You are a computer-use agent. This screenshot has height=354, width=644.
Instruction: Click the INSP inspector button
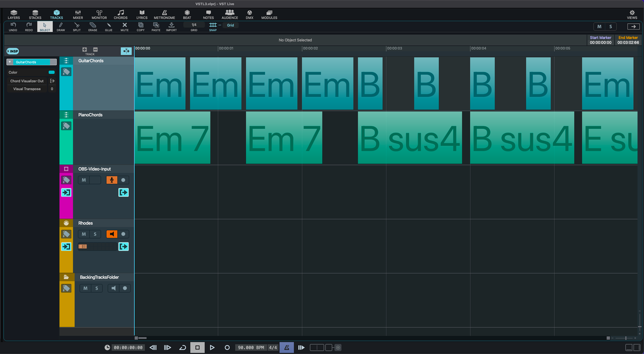[x=12, y=51]
